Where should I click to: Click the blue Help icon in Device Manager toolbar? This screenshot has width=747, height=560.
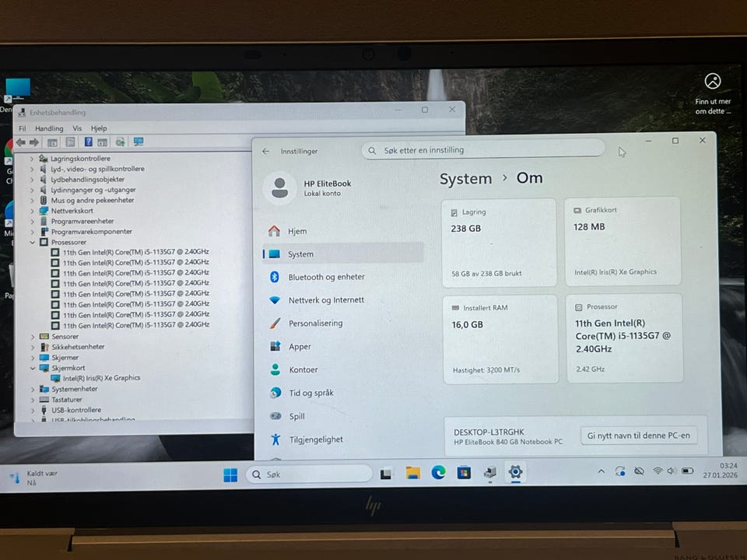coord(88,142)
